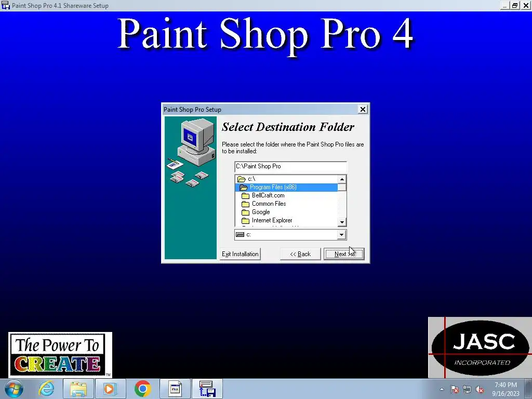Image resolution: width=532 pixels, height=399 pixels.
Task: Click the folder list scrollbar thumb
Action: coord(342,187)
